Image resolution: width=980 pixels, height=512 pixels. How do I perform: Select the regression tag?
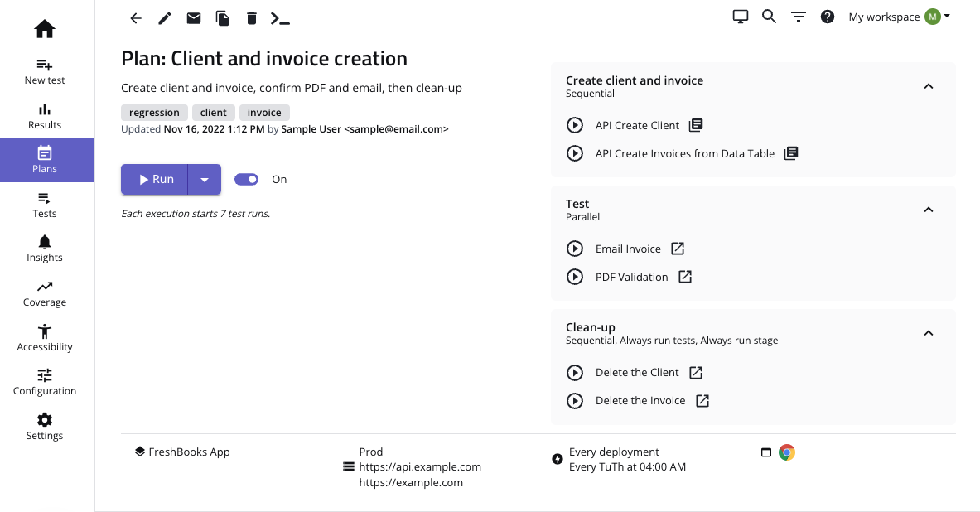pyautogui.click(x=154, y=113)
